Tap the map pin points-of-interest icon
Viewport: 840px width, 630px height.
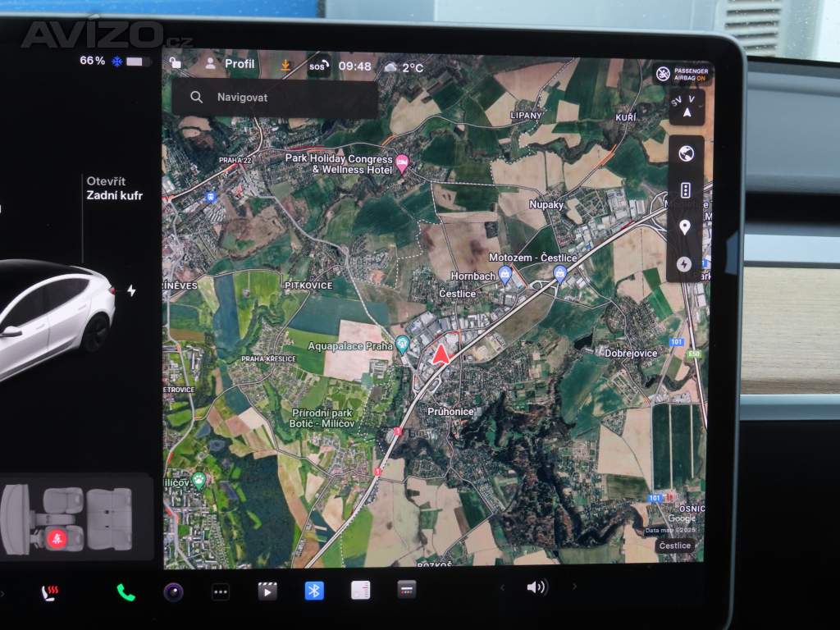[x=684, y=227]
